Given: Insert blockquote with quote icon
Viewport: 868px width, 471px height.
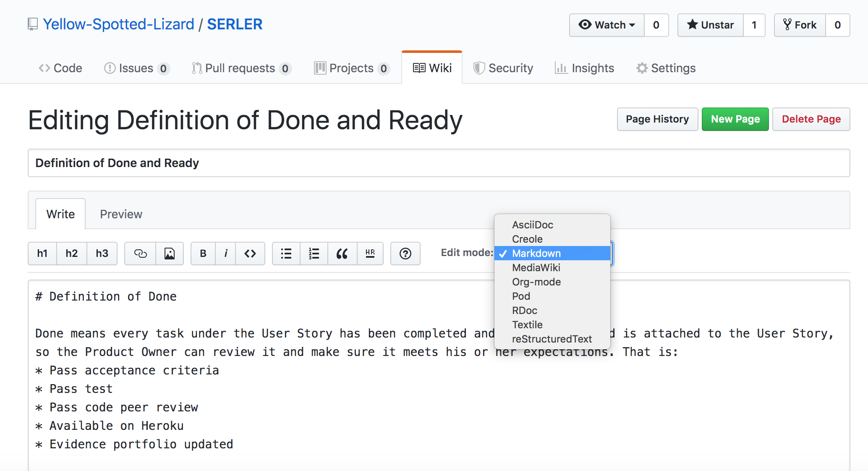Looking at the screenshot, I should point(342,253).
